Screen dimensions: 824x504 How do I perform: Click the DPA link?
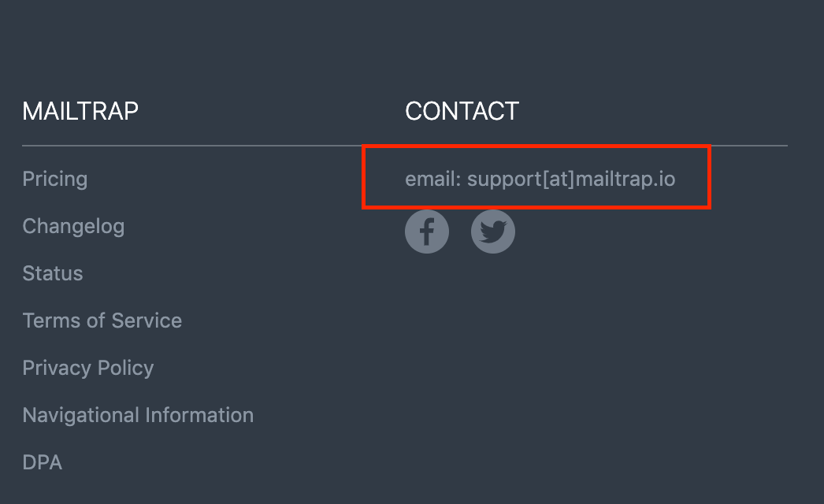coord(42,462)
